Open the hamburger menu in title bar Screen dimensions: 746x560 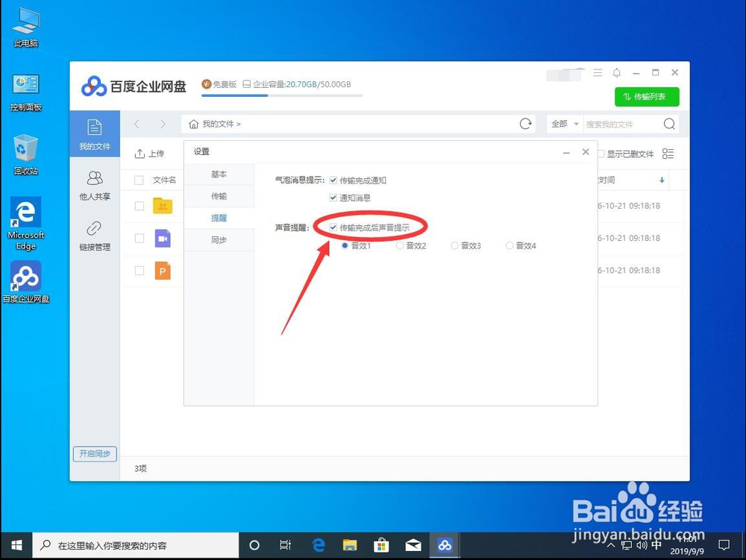(596, 73)
